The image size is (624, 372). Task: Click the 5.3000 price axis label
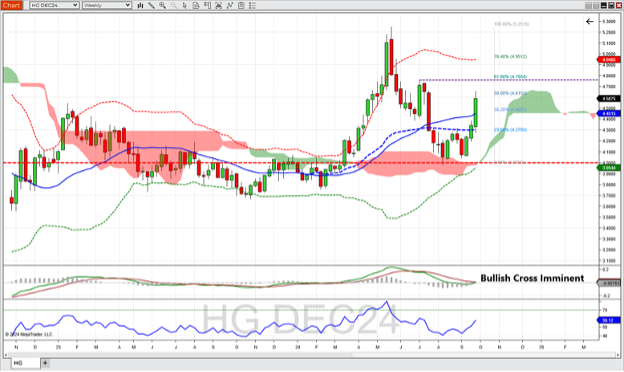click(609, 21)
